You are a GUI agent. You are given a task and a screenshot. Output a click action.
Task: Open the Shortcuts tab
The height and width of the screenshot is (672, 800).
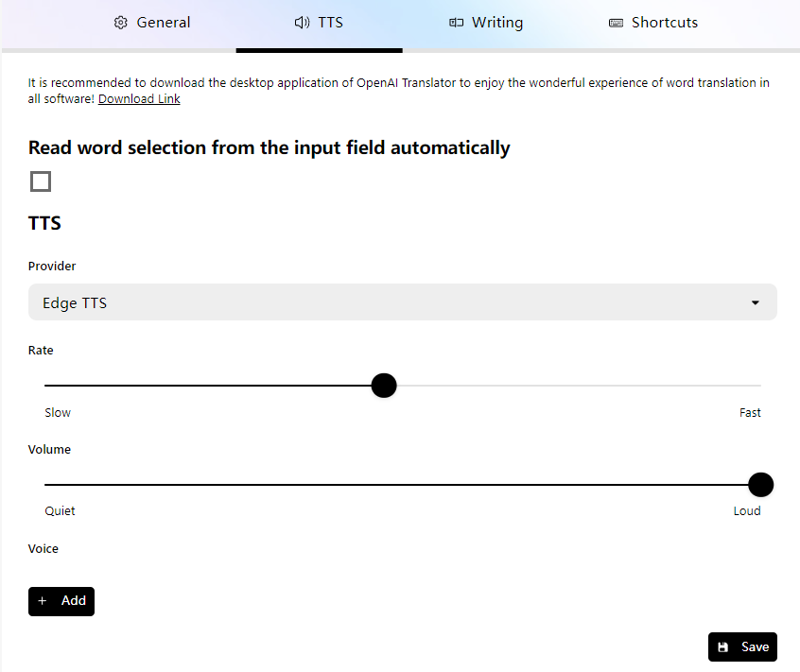coord(653,23)
